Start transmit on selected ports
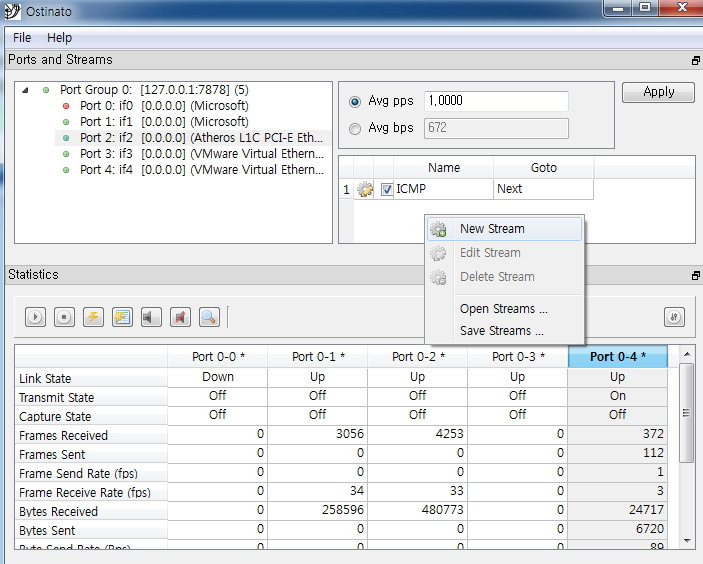703x564 pixels. pyautogui.click(x=35, y=317)
